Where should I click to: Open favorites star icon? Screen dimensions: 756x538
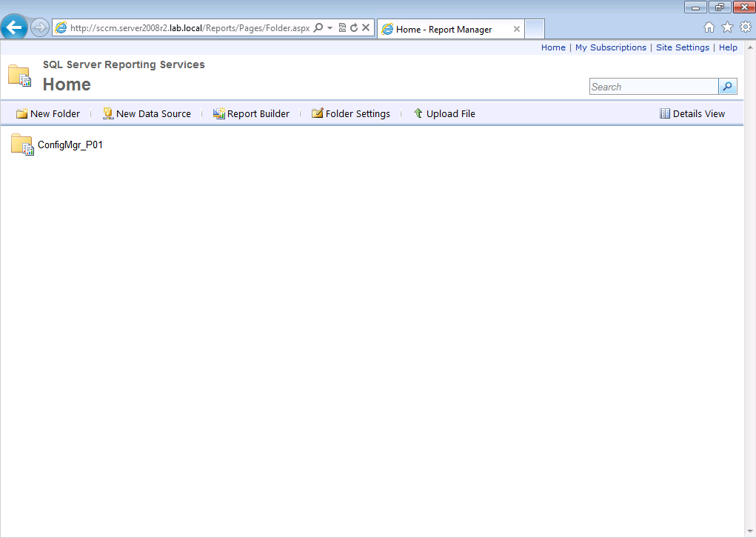coord(728,27)
